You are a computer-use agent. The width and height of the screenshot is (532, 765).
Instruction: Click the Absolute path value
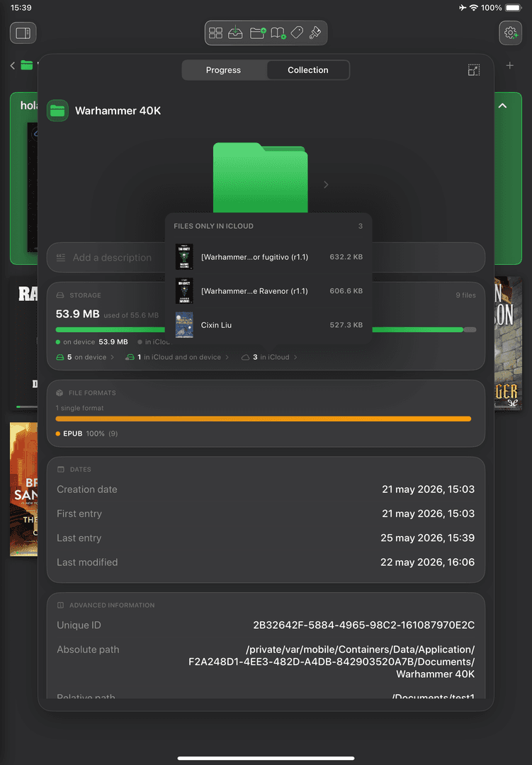pyautogui.click(x=332, y=662)
